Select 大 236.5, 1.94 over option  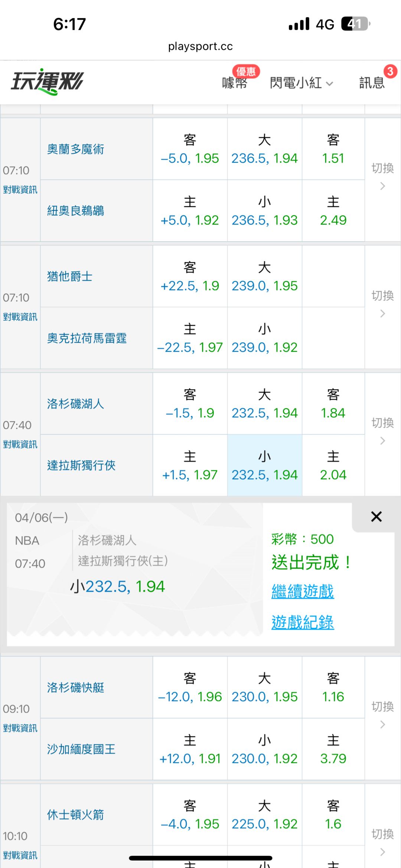click(264, 149)
